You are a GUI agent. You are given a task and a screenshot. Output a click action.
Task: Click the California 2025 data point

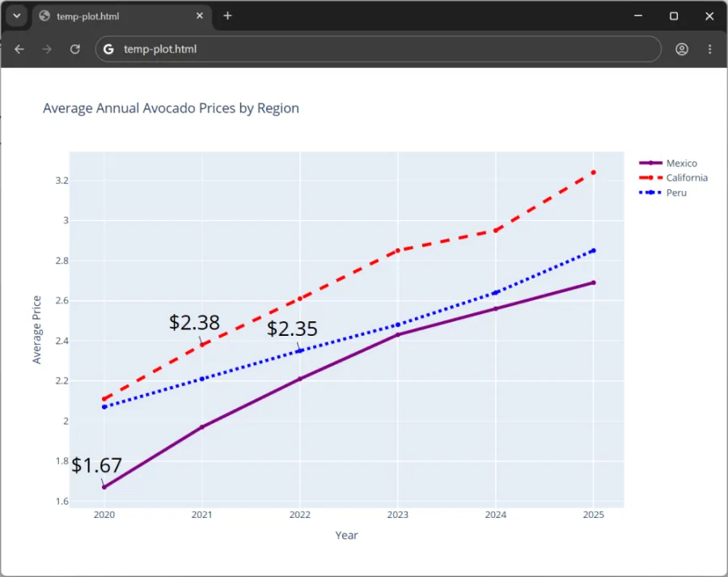tap(594, 172)
